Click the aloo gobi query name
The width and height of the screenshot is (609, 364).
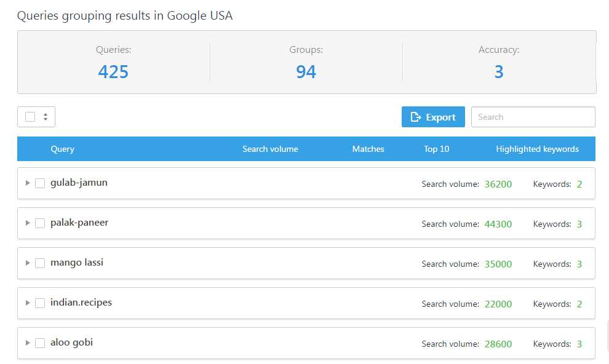[x=71, y=342]
